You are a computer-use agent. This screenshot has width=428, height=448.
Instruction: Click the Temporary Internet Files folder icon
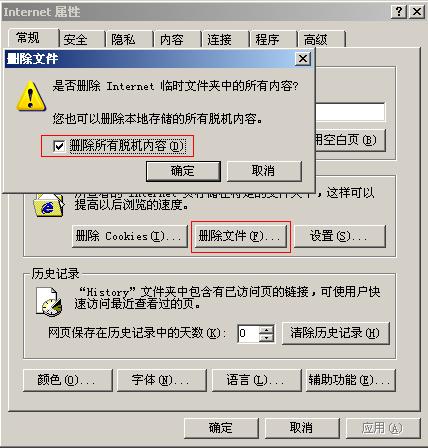point(49,206)
